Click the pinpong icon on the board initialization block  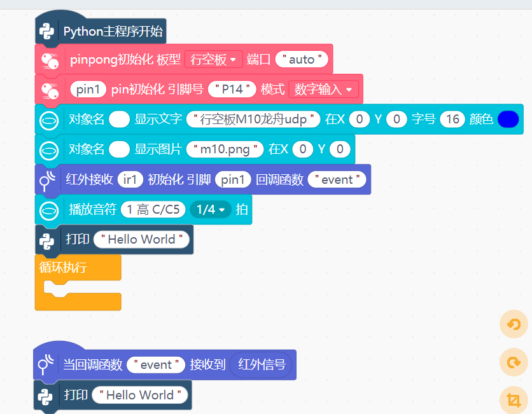coord(50,60)
